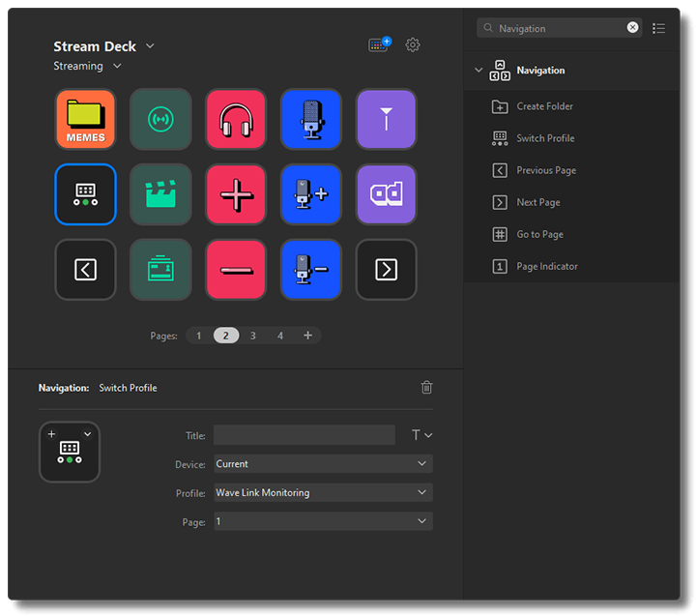Select the purple ad key
This screenshot has height=616, width=696.
(x=386, y=194)
